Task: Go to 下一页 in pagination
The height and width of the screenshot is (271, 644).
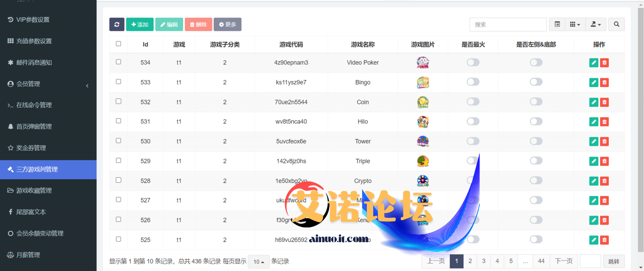Action: pos(563,261)
